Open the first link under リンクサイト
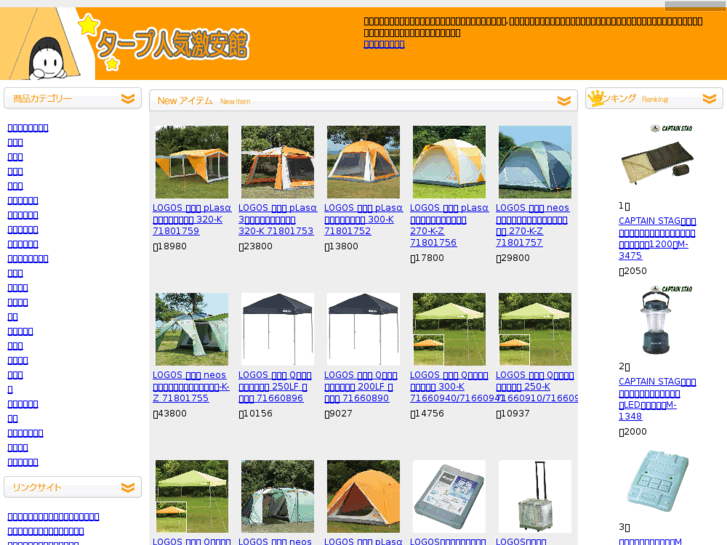 pos(53,517)
